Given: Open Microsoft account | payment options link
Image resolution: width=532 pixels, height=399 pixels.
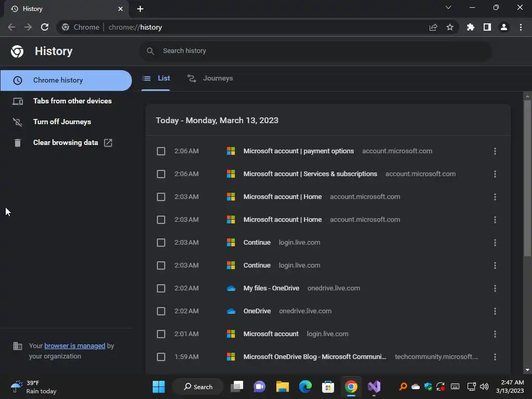Looking at the screenshot, I should tap(299, 151).
